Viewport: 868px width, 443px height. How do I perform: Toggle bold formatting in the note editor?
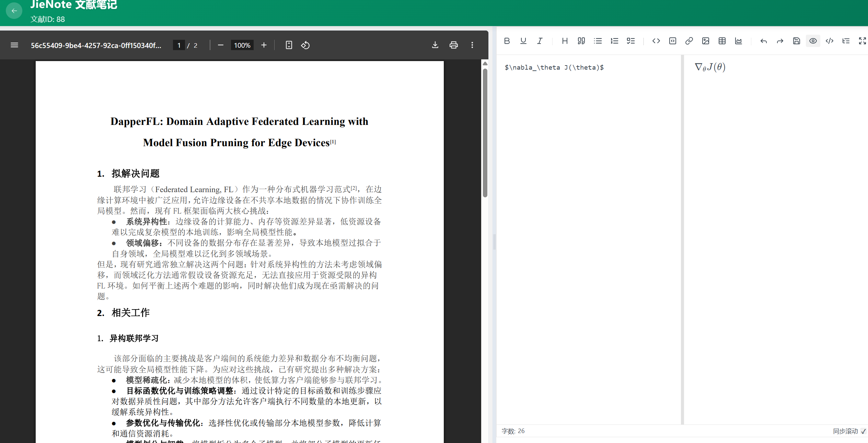pos(507,41)
